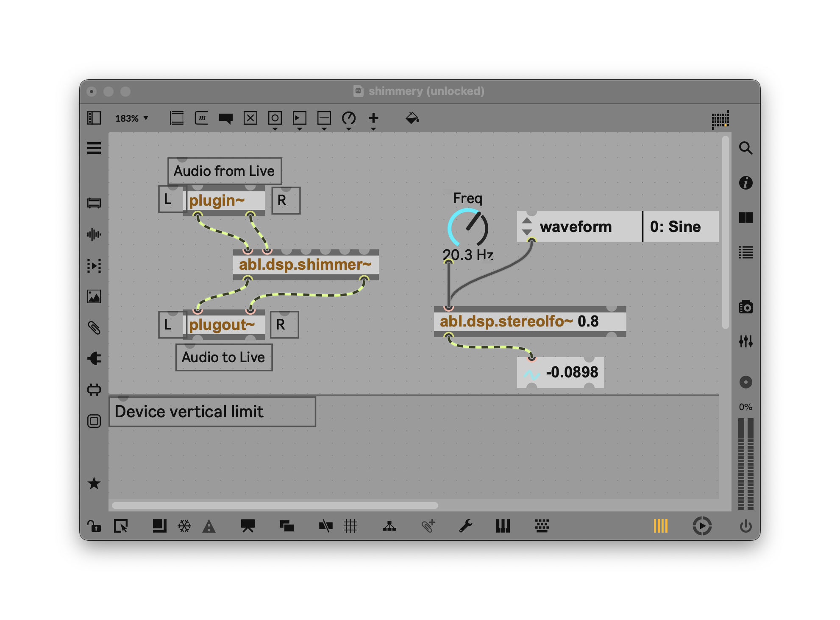Image resolution: width=840 pixels, height=620 pixels.
Task: Click the horizontal scrollbar at patcher bottom
Action: (275, 505)
